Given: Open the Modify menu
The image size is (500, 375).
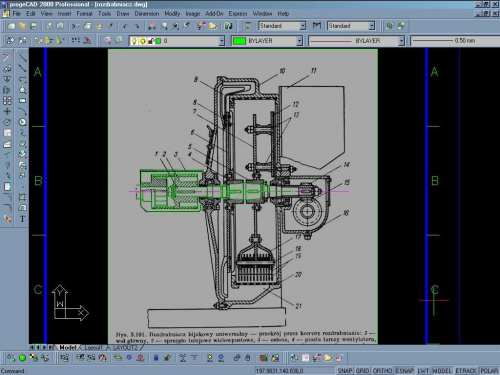Looking at the screenshot, I should pyautogui.click(x=172, y=14).
